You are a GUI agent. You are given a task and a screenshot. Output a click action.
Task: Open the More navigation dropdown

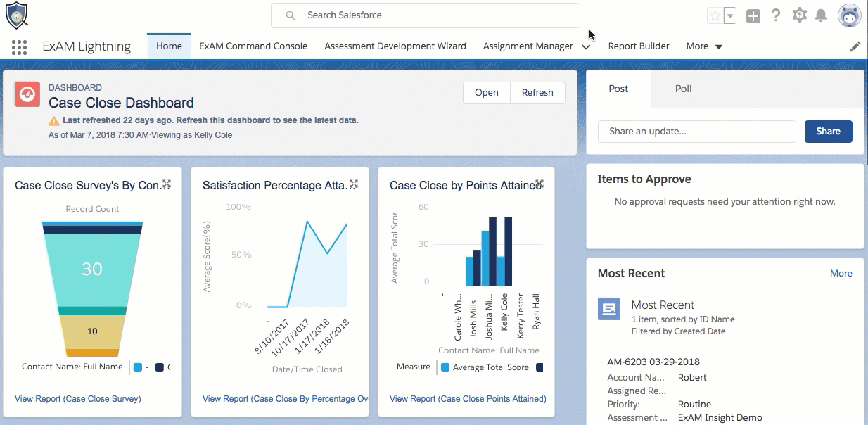704,46
